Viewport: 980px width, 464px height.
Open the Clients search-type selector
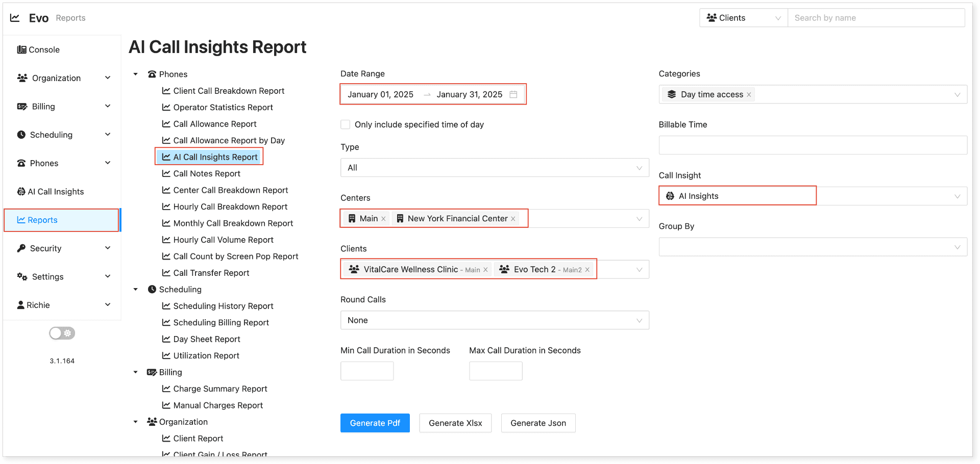click(744, 18)
